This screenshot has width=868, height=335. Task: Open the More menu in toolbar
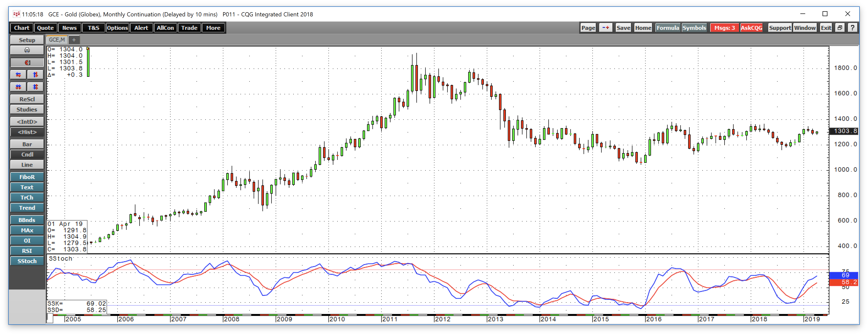[x=213, y=28]
